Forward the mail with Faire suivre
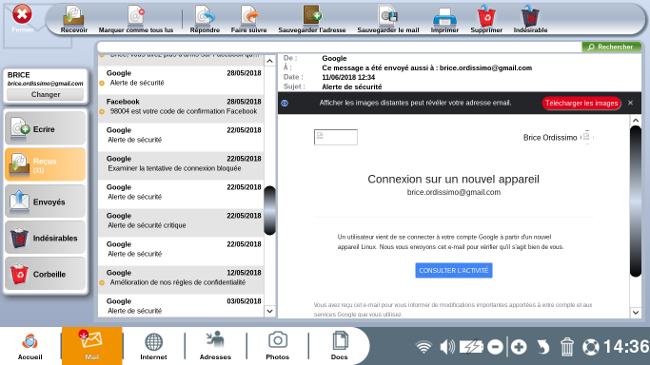This screenshot has width=650, height=365. pos(249,19)
